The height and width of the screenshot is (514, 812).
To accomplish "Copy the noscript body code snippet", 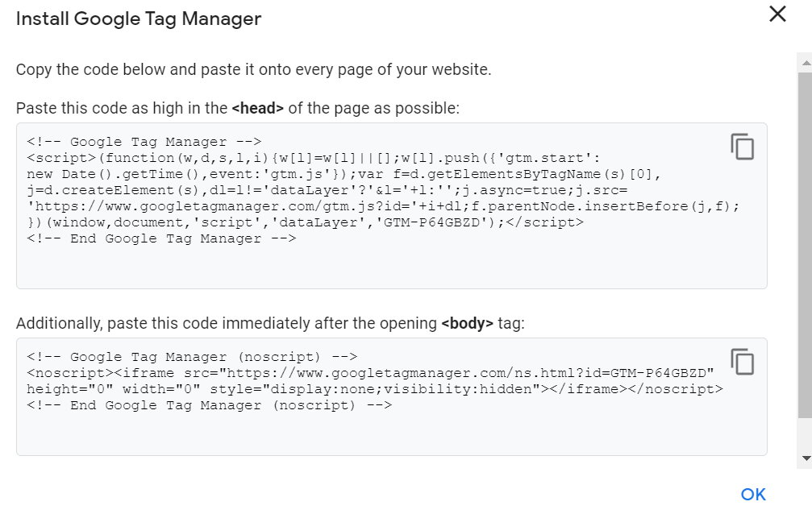I will pos(742,361).
